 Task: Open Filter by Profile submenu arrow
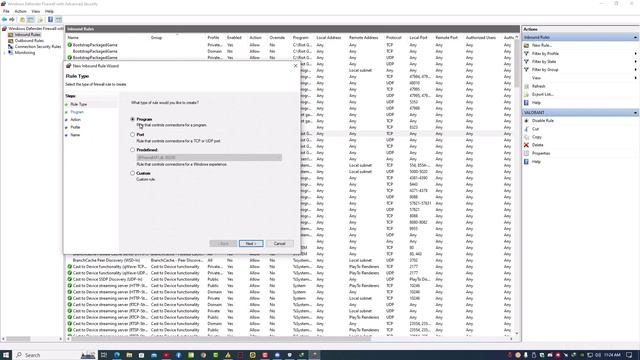[635, 53]
